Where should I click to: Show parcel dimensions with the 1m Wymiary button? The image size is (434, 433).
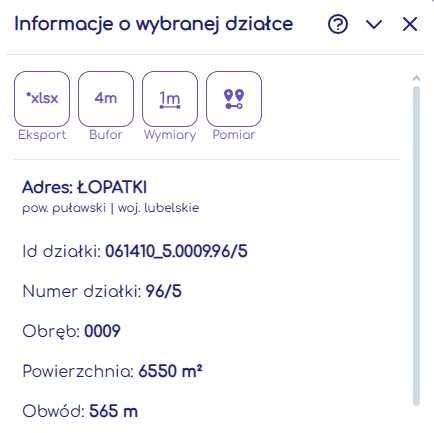(x=170, y=99)
